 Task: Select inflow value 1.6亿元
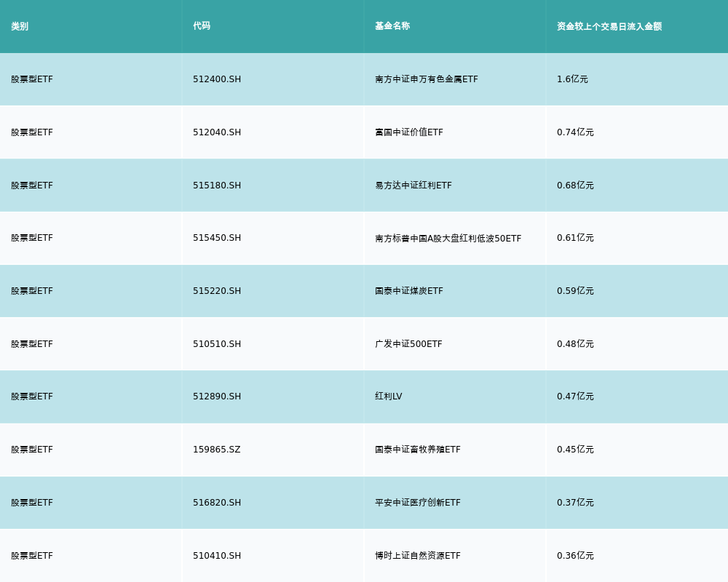pyautogui.click(x=572, y=79)
